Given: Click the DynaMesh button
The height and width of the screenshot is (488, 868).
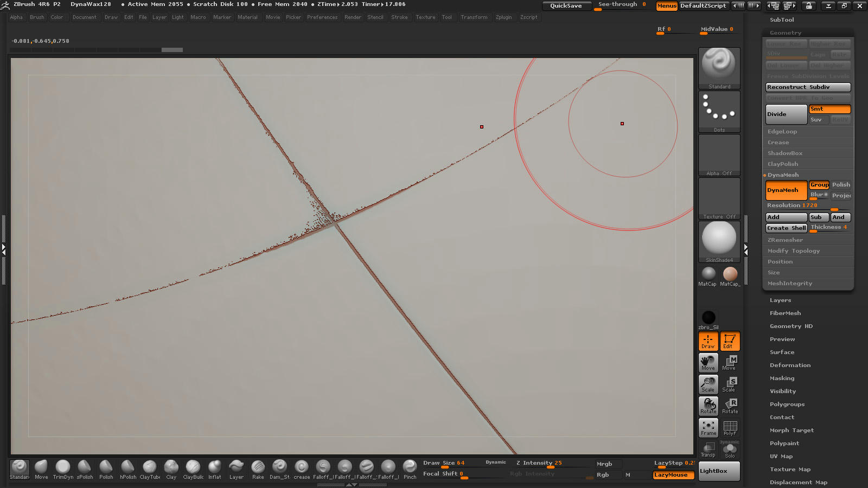Looking at the screenshot, I should pos(787,190).
